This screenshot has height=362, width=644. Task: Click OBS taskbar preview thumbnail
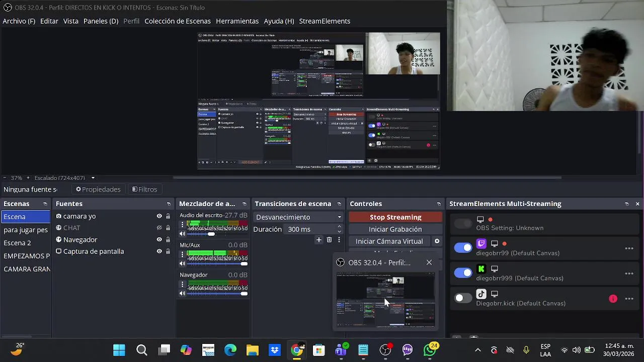coord(385,299)
